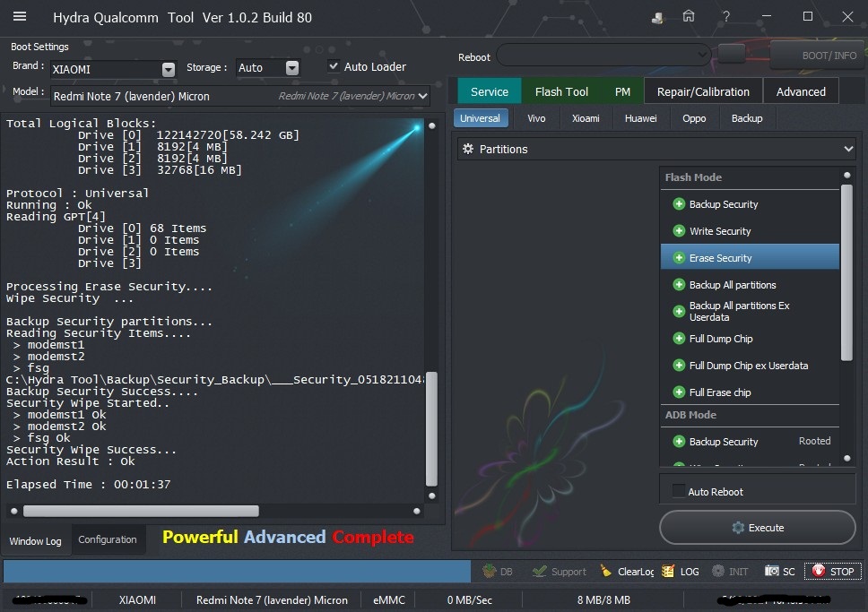Click the SC screenshot camera icon
Viewport: 868px width, 612px height.
click(x=772, y=571)
